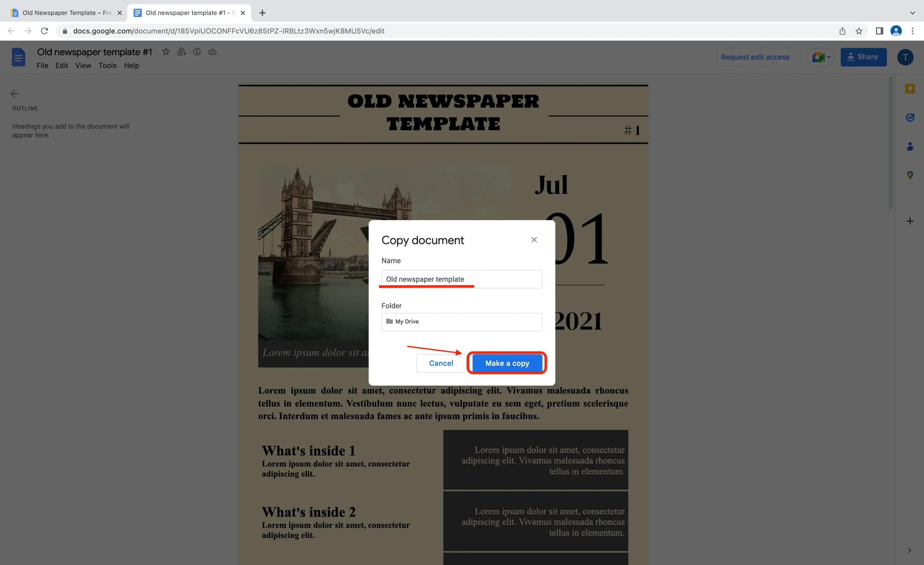The height and width of the screenshot is (565, 924).
Task: View document details with the info icon
Action: [x=196, y=52]
